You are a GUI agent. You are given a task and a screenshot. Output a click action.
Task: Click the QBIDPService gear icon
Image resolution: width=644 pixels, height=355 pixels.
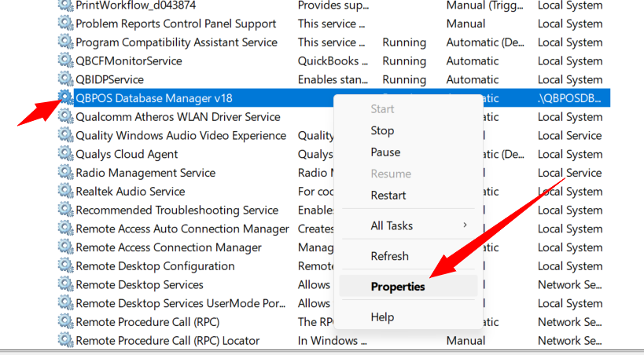click(65, 79)
